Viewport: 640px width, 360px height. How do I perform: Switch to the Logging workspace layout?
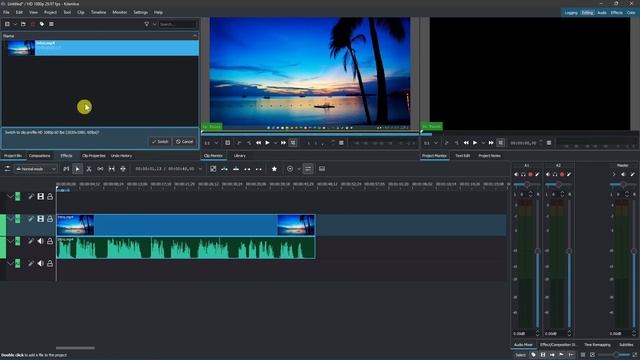point(571,13)
